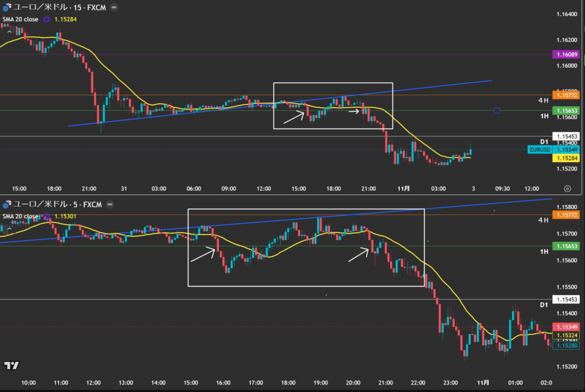
Task: Toggle the minus circle button beside 15-minute title
Action: coord(114,8)
